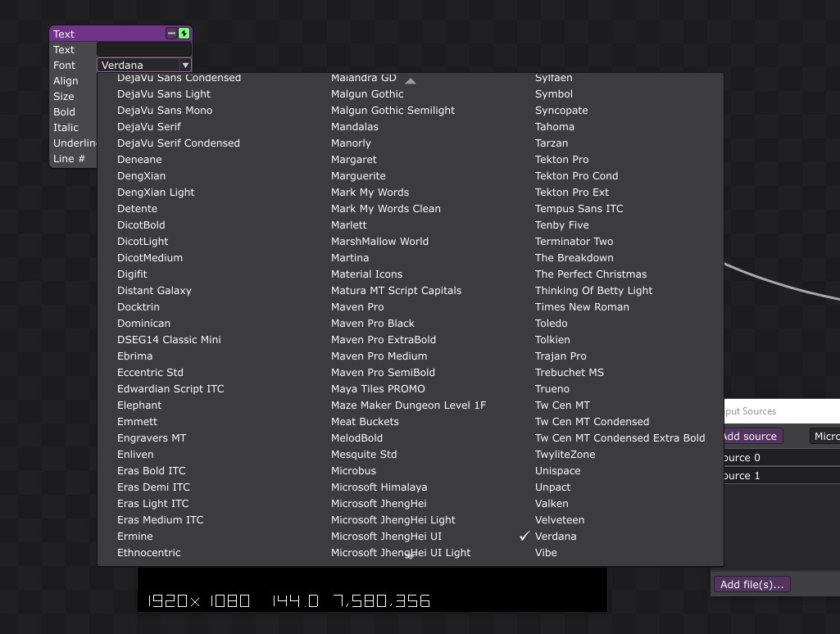Screen dimensions: 840x634
Task: Pick Matura MT Script Capitals font
Action: click(396, 291)
